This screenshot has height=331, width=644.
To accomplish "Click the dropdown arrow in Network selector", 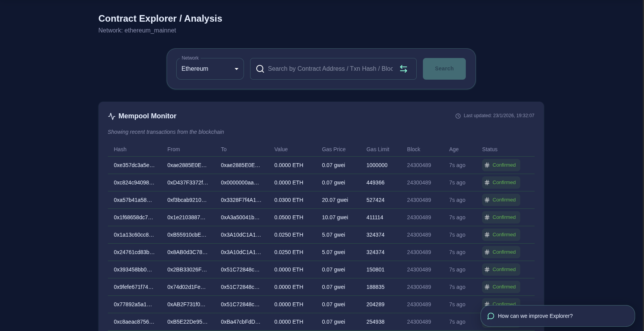I will point(237,69).
